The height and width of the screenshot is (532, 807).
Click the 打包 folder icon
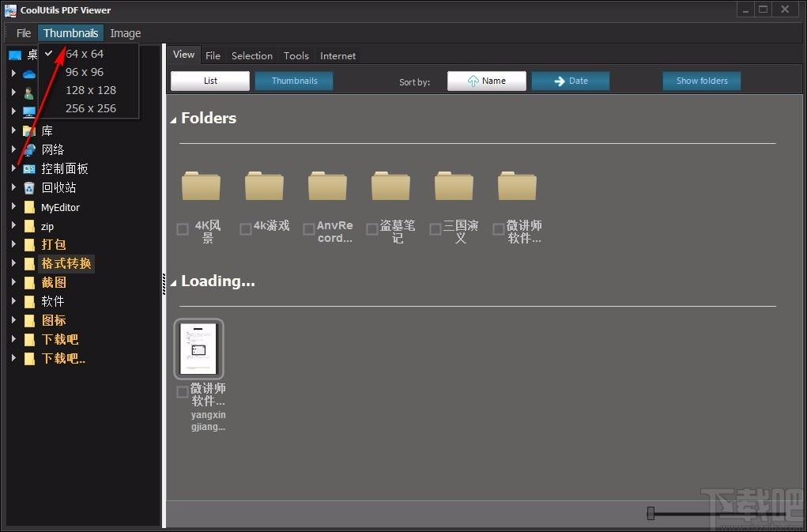(30, 245)
